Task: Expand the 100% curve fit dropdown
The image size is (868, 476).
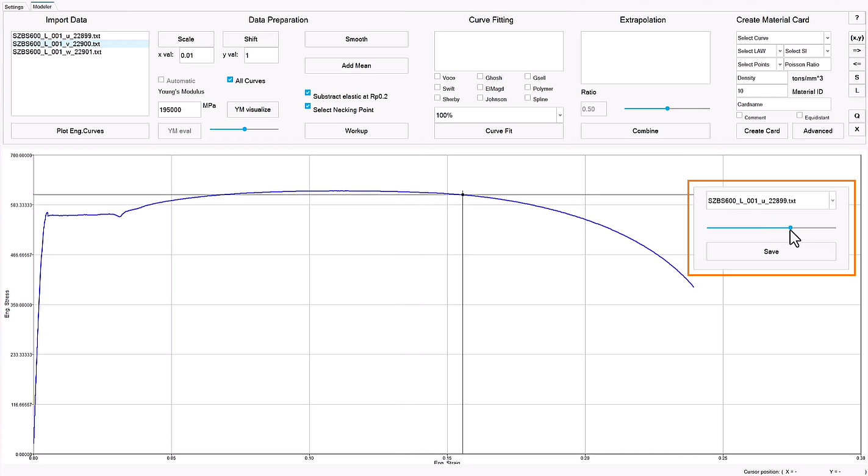Action: tap(559, 115)
